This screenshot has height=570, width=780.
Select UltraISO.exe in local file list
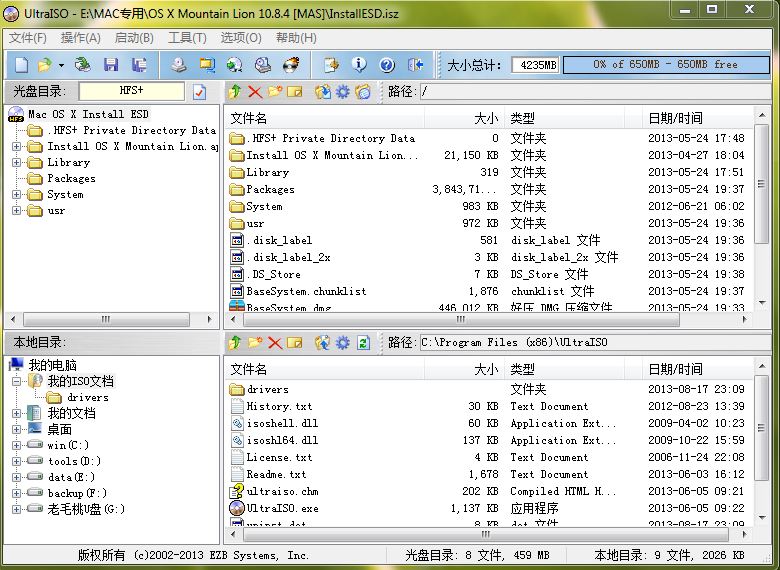coord(283,508)
